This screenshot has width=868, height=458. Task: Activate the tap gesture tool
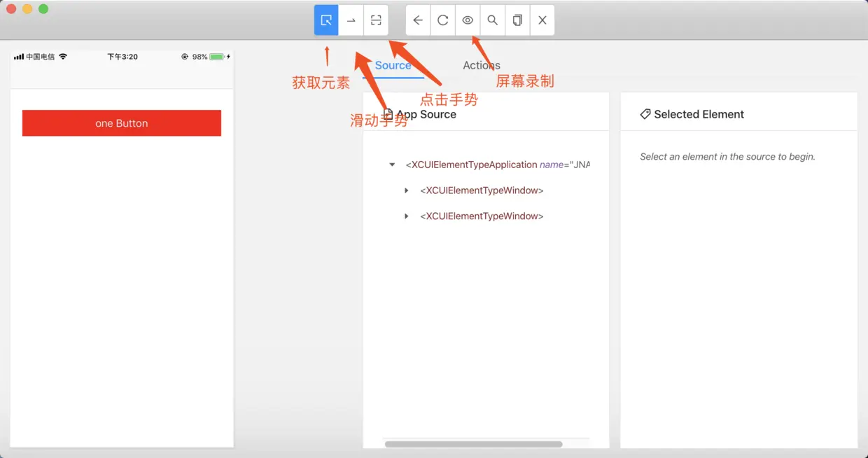[x=376, y=20]
